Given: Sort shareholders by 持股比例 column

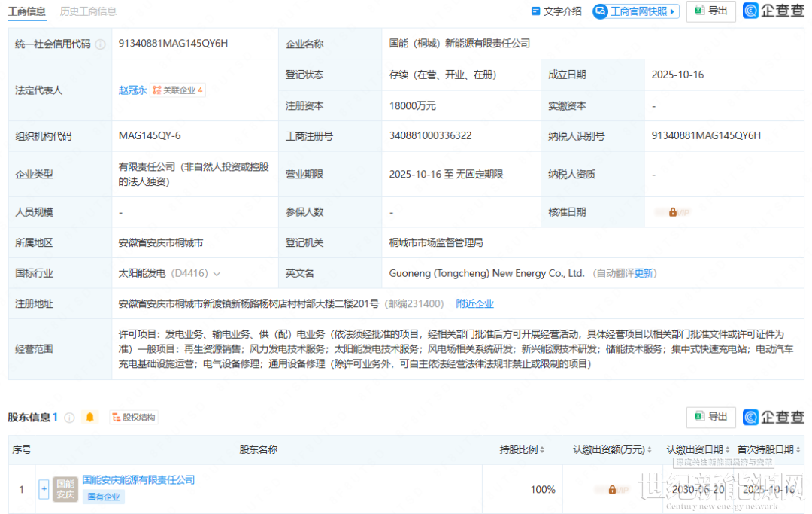Looking at the screenshot, I should pos(522,450).
